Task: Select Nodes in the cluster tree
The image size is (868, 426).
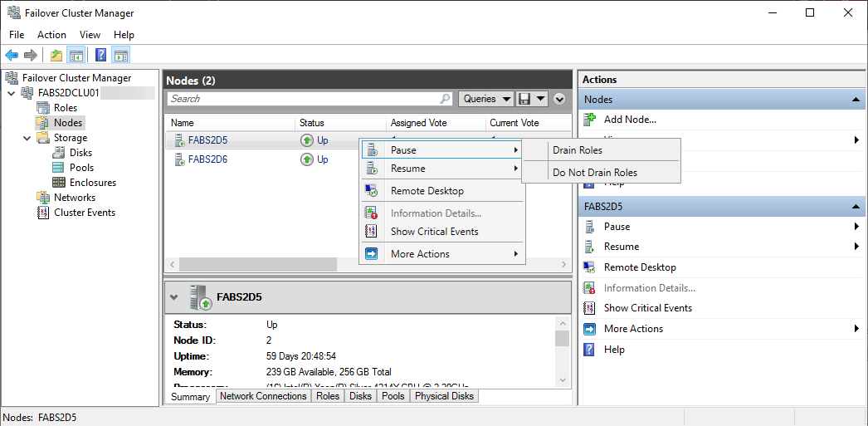Action: [x=68, y=123]
